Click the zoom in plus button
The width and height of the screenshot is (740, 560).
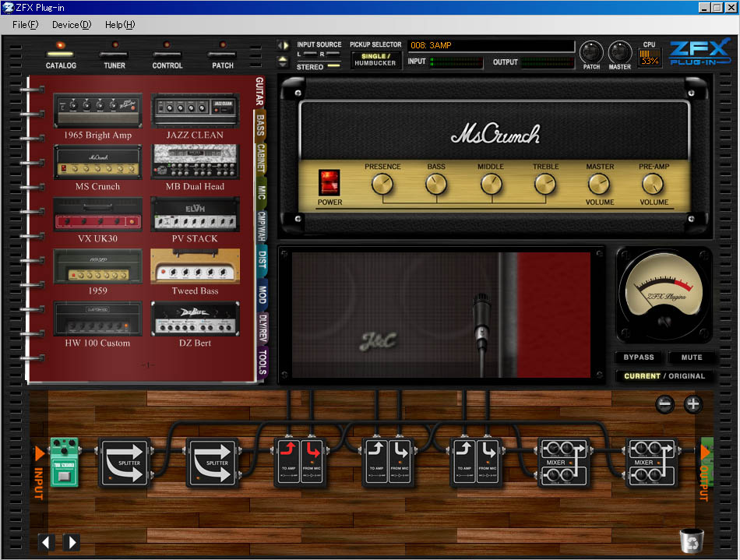pyautogui.click(x=692, y=404)
